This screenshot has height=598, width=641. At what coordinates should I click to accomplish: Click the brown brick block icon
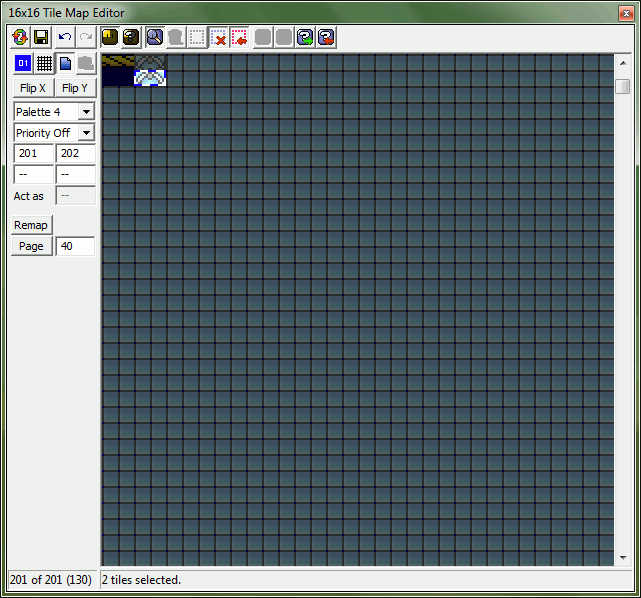110,38
